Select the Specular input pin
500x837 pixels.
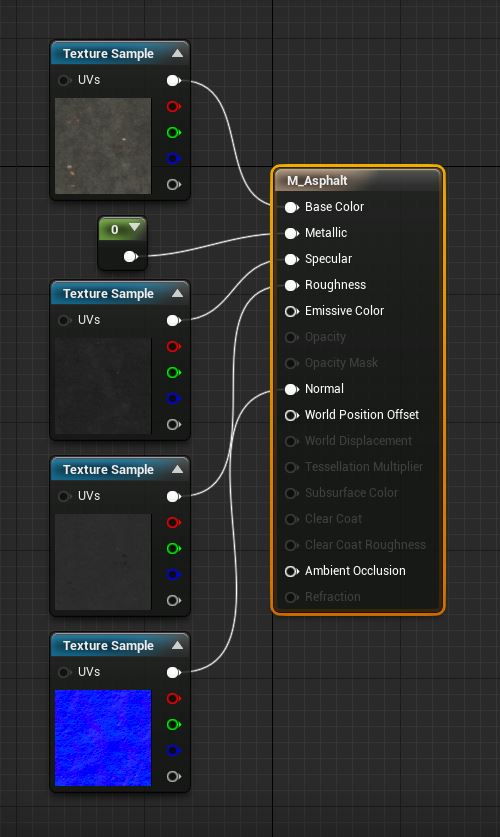pos(291,259)
